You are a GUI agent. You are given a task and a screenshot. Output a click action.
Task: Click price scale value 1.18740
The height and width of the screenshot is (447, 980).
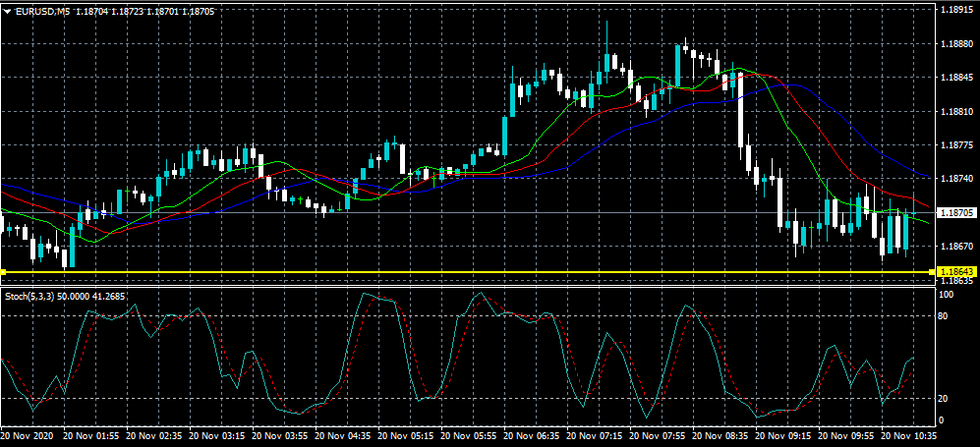coord(958,179)
